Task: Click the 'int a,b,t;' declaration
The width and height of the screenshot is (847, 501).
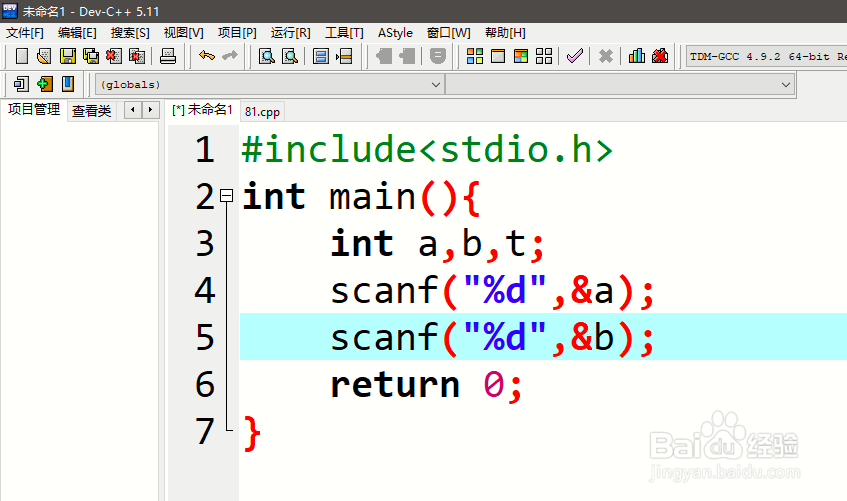Action: coord(438,244)
